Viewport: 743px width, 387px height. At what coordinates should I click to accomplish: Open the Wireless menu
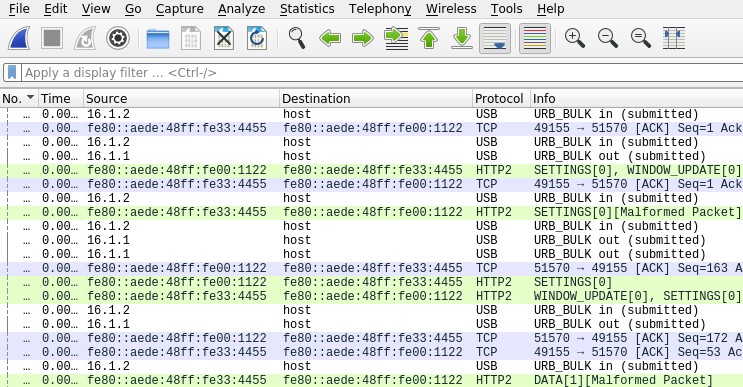pos(451,9)
